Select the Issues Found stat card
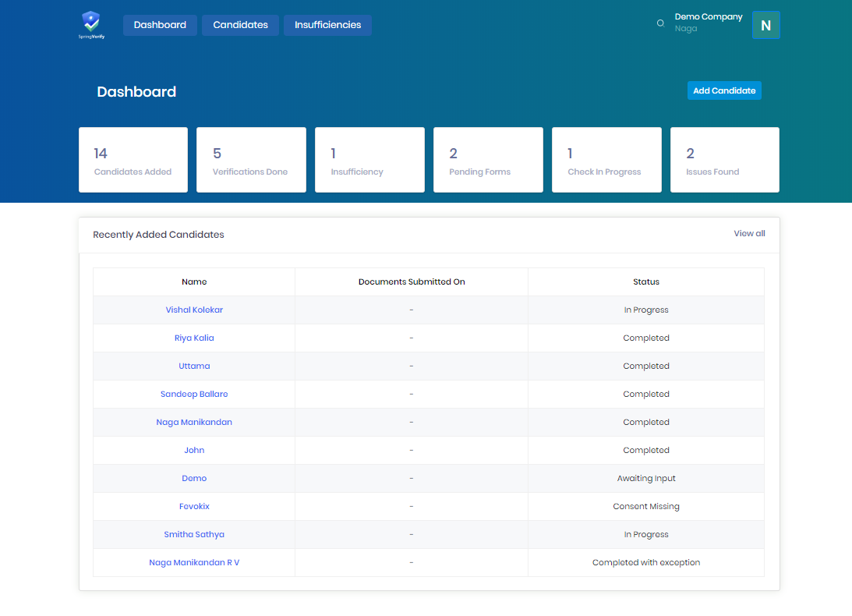 724,160
